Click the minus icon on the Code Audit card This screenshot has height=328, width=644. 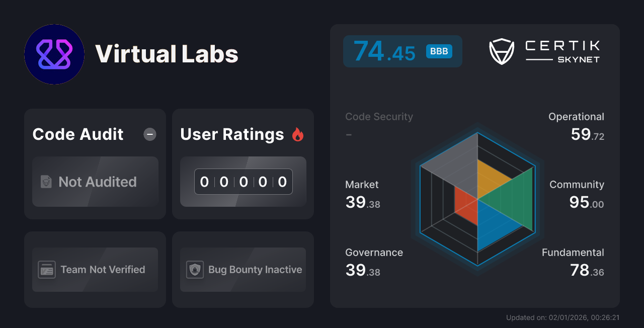point(150,134)
